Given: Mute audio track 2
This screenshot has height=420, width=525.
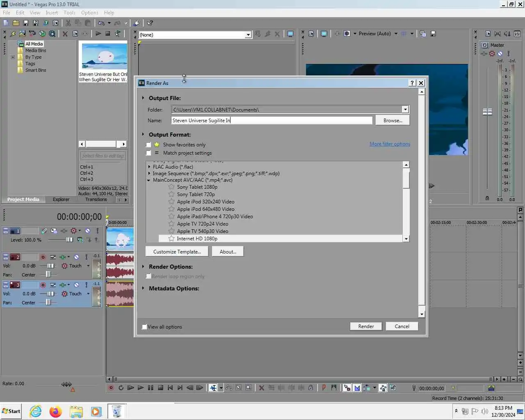Looking at the screenshot, I should point(76,257).
